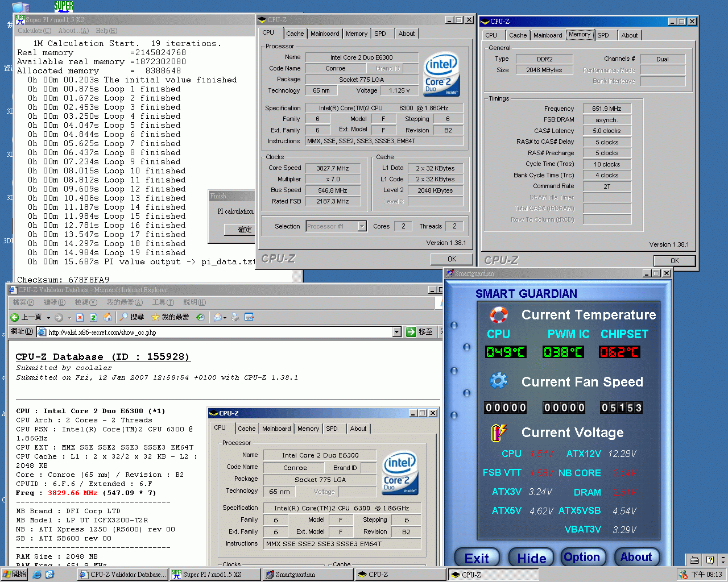Screen dimensions: 728x582
Task: Click the page icon in the address bar
Action: click(42, 332)
